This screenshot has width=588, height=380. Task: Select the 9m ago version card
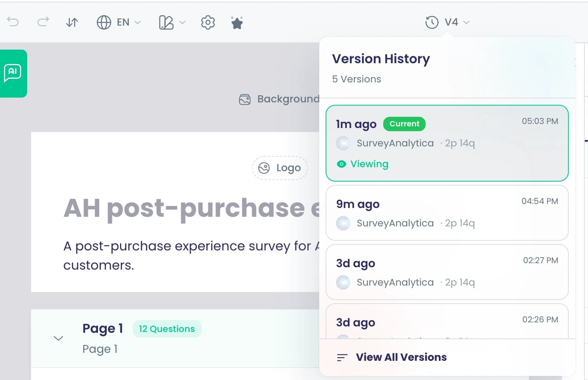tap(447, 213)
